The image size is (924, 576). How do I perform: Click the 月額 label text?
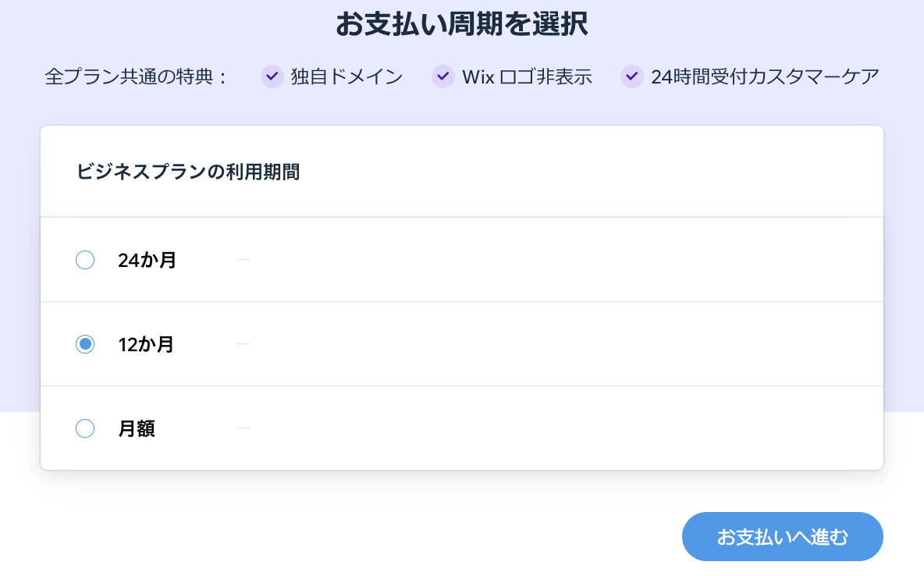[136, 428]
